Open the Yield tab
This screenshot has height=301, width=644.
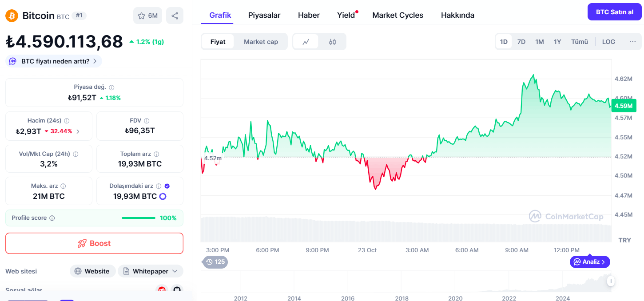pos(346,15)
